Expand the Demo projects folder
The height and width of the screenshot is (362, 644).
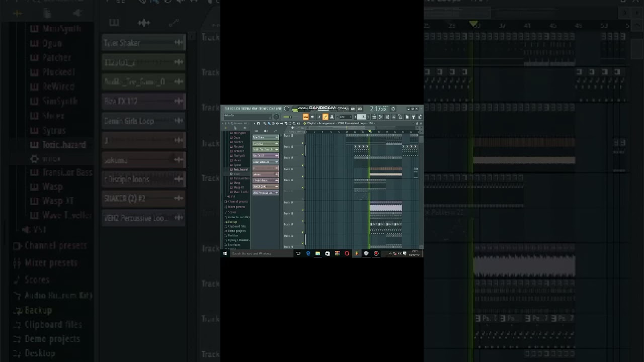coord(234,231)
